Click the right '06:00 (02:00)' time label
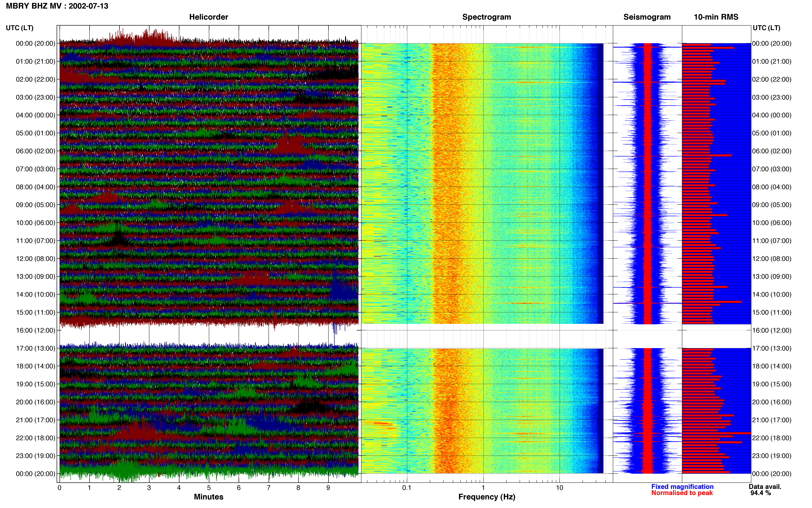Screen dimensions: 812x508 772,151
